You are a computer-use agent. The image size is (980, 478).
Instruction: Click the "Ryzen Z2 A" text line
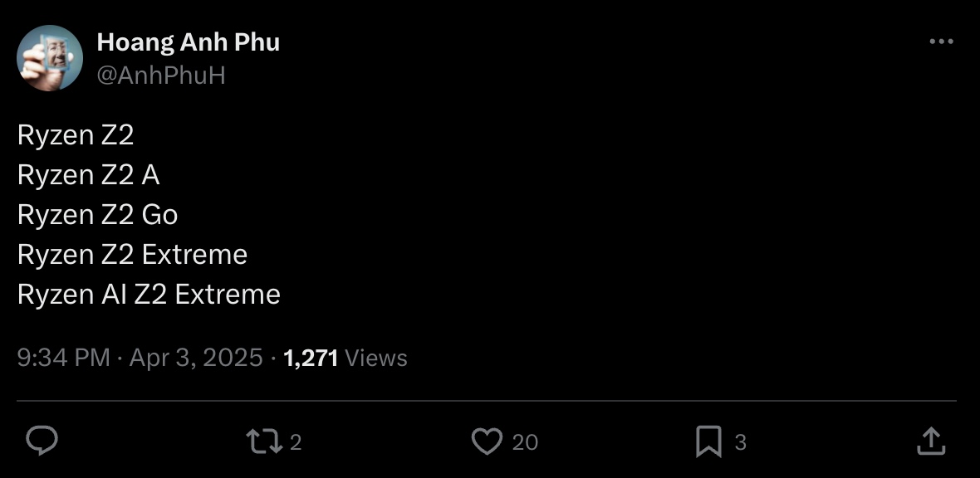point(89,175)
